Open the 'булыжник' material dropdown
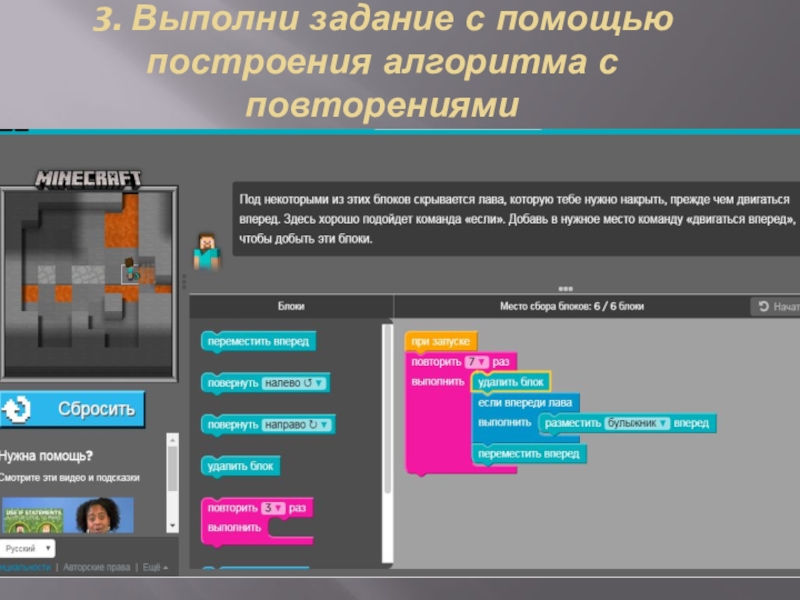This screenshot has height=600, width=800. (636, 423)
